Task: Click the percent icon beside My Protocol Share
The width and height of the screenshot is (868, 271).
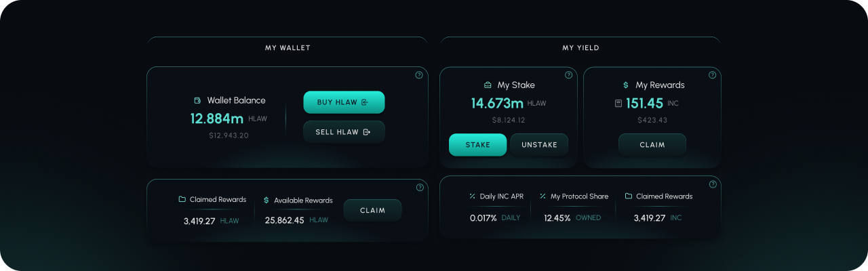Action: (x=542, y=196)
